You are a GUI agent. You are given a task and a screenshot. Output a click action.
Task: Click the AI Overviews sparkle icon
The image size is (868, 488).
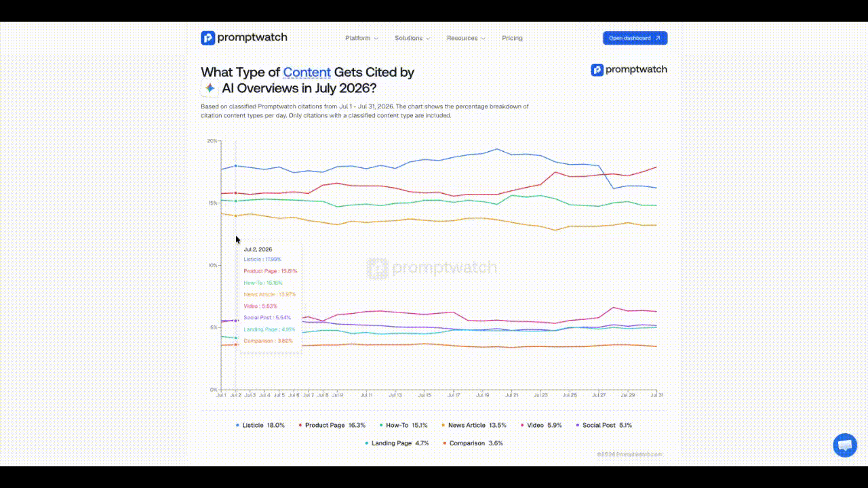tap(210, 88)
